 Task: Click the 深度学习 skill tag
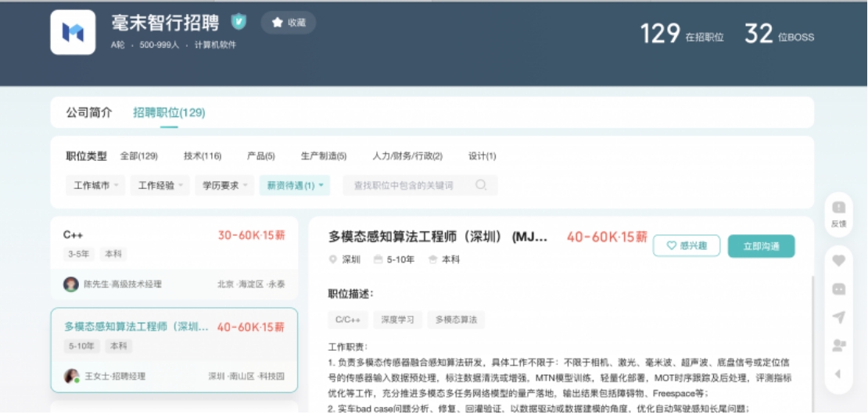[397, 320]
